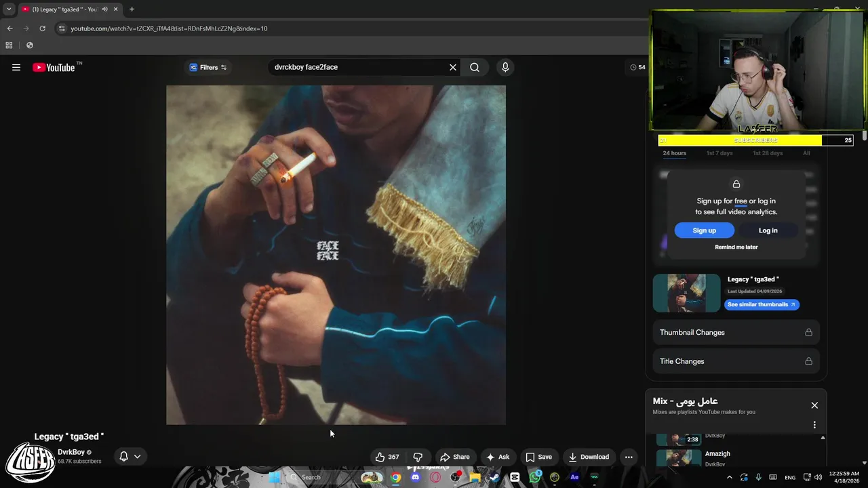The width and height of the screenshot is (868, 488).
Task: Show hidden tray icons chevron
Action: click(730, 477)
